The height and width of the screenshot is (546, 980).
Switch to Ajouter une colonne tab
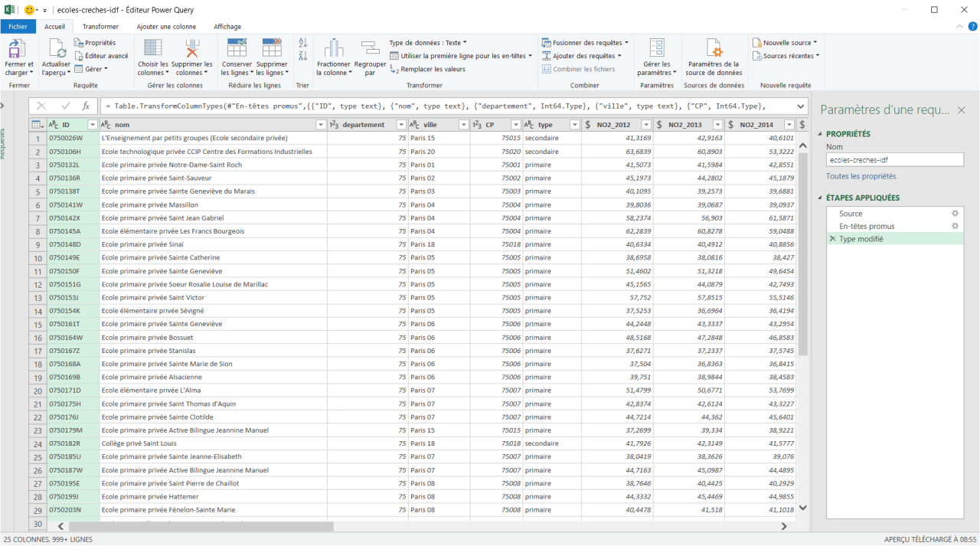click(166, 26)
